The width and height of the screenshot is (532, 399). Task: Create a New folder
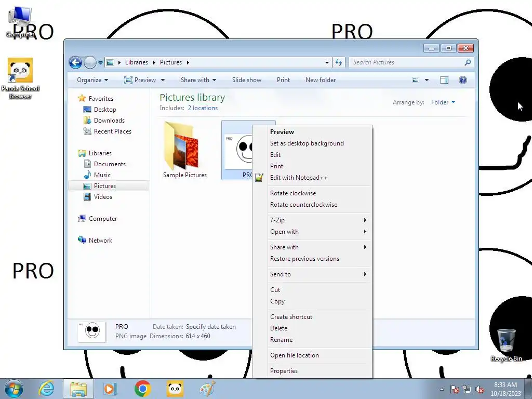321,80
